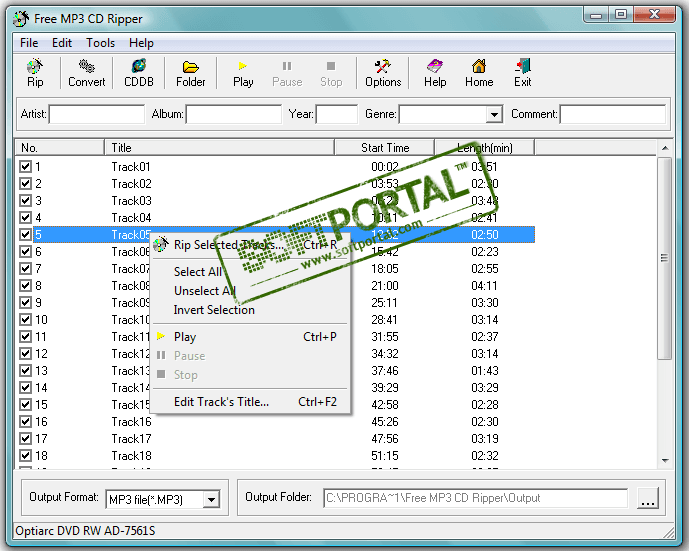Click the 18:05 start time cell
This screenshot has width=689, height=551.
[x=385, y=268]
